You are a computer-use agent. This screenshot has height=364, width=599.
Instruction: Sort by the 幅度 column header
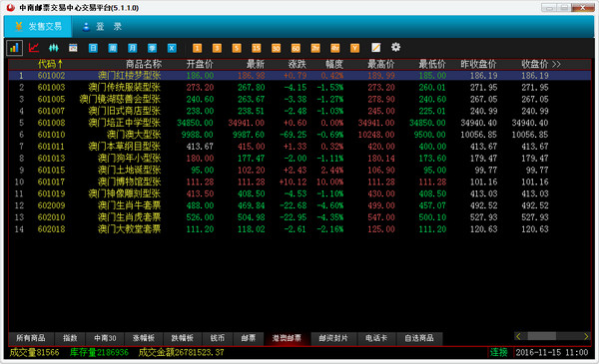(334, 64)
